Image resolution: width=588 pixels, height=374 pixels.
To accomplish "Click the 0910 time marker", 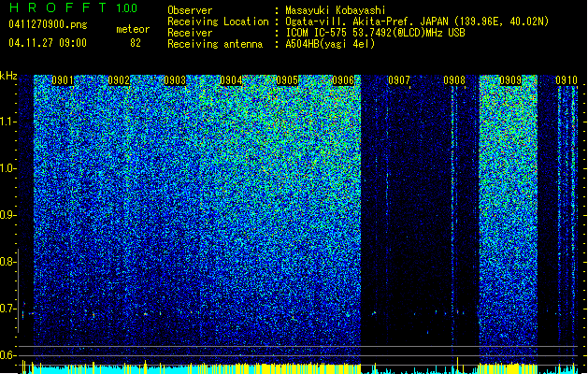I will 566,80.
